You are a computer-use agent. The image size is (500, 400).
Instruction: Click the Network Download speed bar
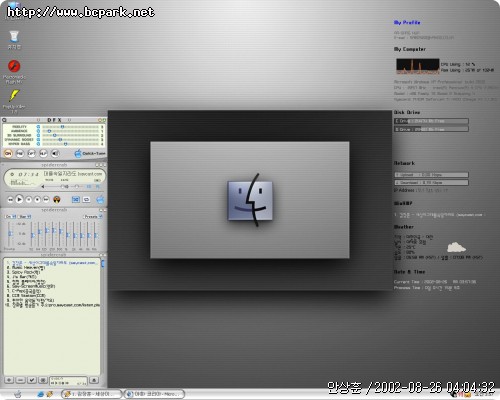[x=431, y=183]
